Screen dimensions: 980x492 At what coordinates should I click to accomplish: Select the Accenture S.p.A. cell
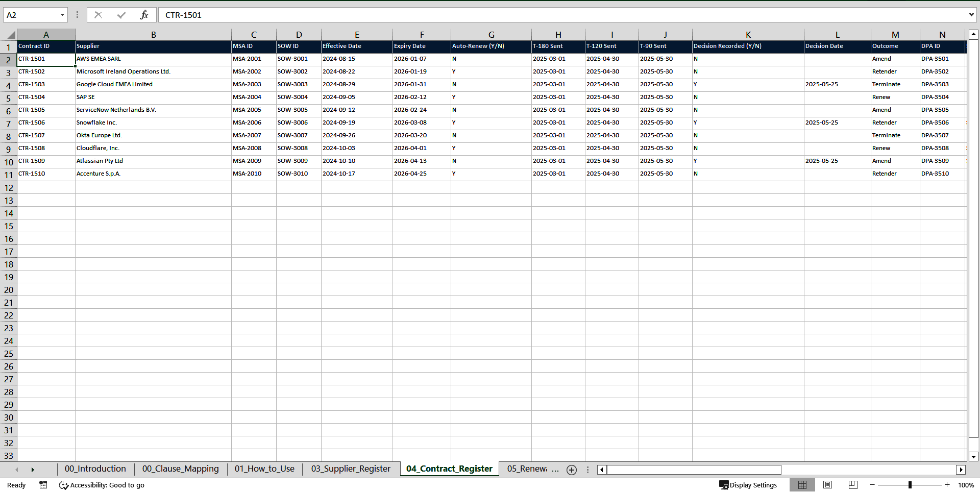click(x=153, y=174)
